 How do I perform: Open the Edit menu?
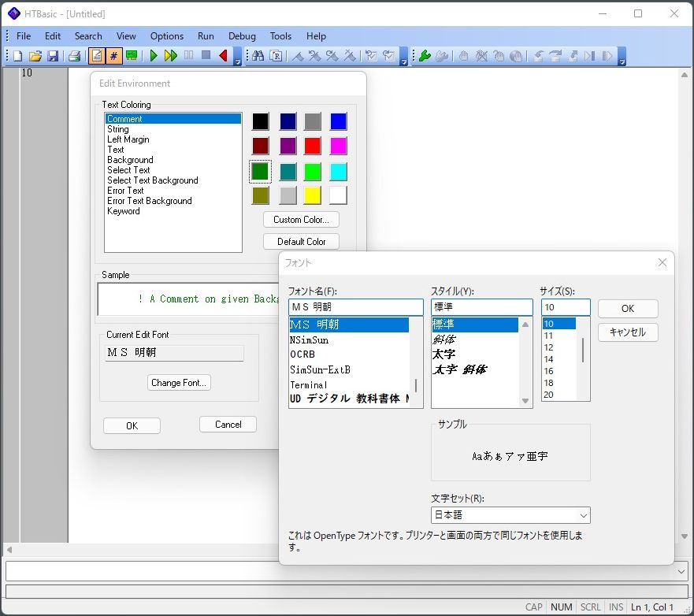53,36
